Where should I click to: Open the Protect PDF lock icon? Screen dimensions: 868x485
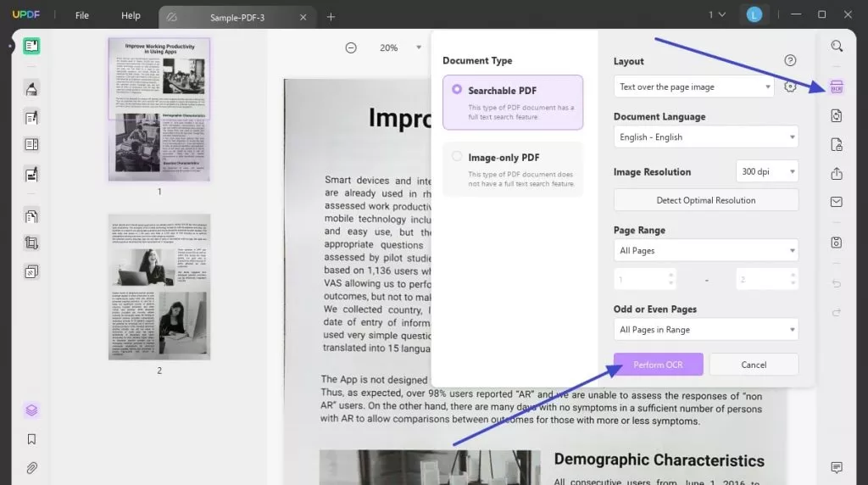pos(837,144)
